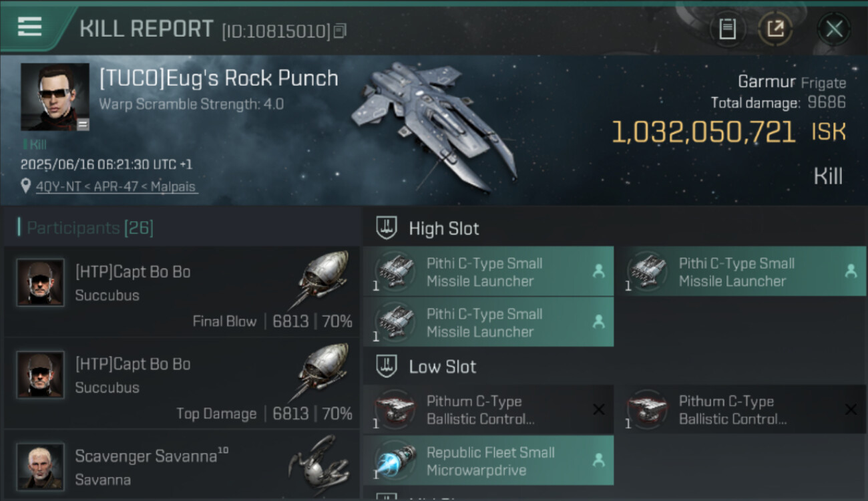Click the X on first Ballistic Control

click(x=599, y=409)
